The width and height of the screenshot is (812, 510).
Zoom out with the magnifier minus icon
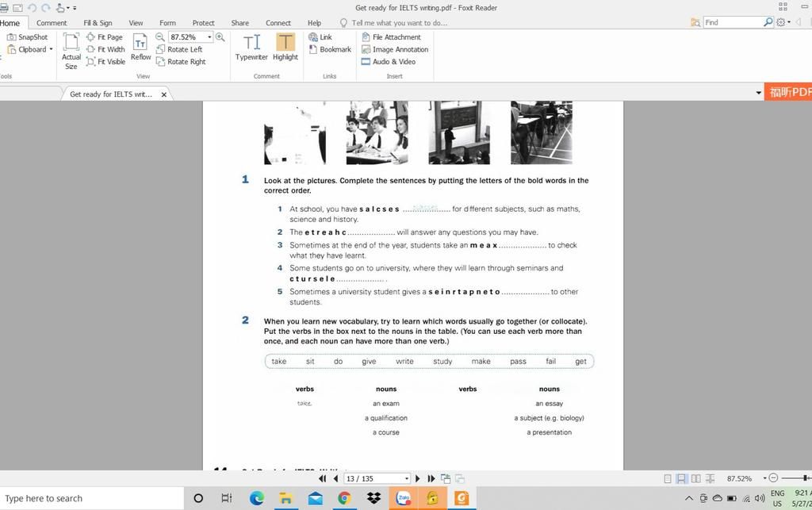pyautogui.click(x=160, y=36)
